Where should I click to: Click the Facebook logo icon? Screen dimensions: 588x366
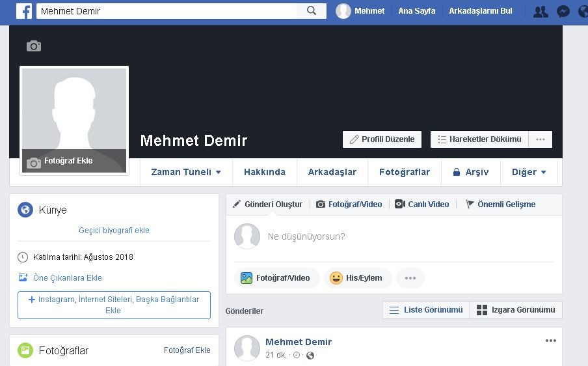24,11
